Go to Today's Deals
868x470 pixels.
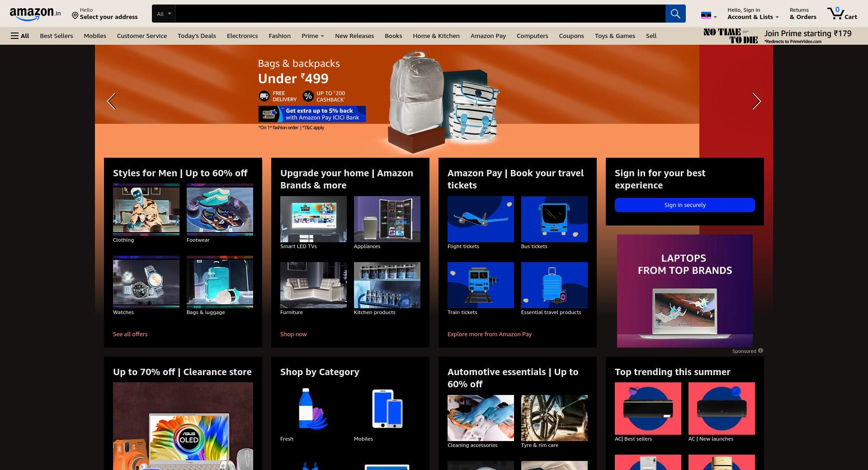click(197, 36)
